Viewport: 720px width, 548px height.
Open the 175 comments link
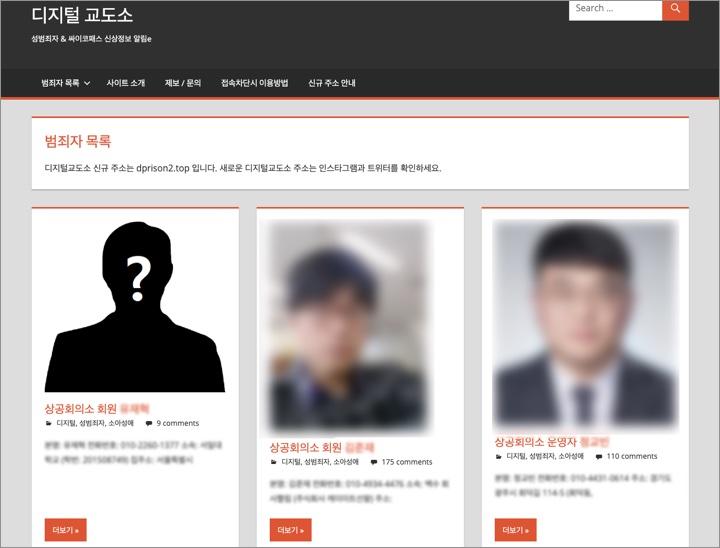click(x=407, y=462)
